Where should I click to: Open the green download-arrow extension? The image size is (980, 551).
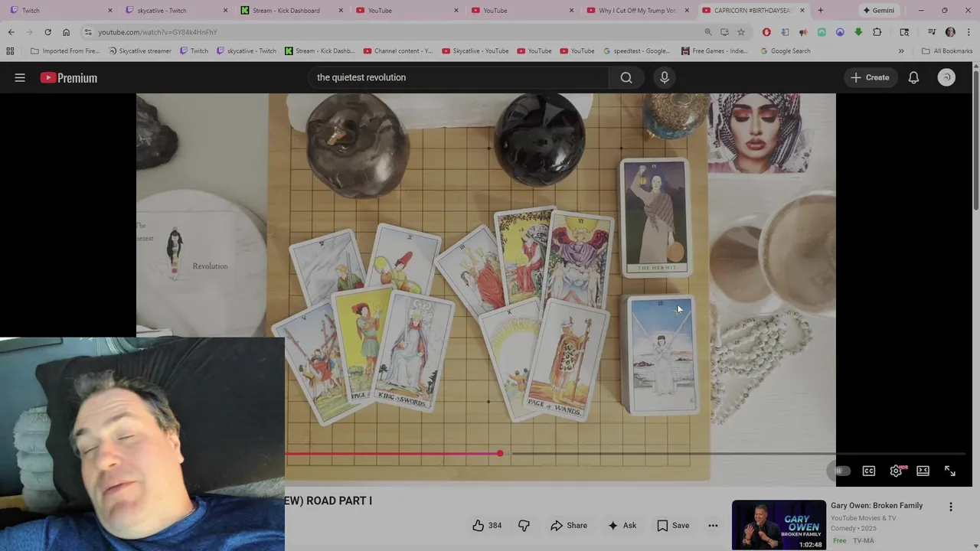coord(858,32)
